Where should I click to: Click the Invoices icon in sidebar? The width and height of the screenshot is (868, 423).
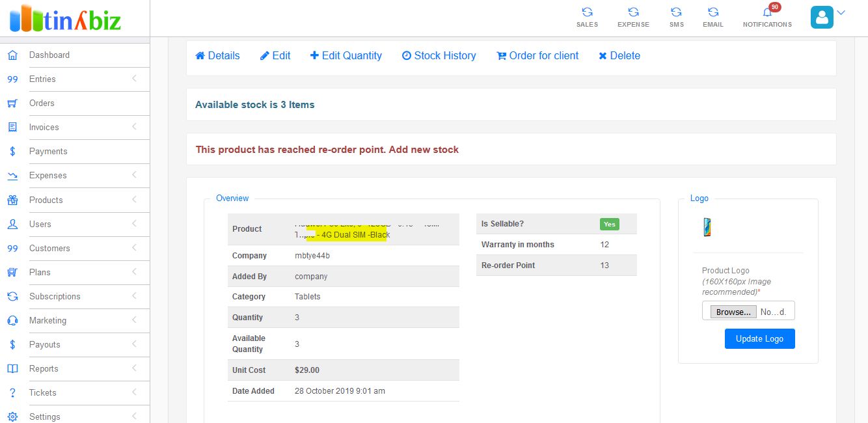(12, 128)
